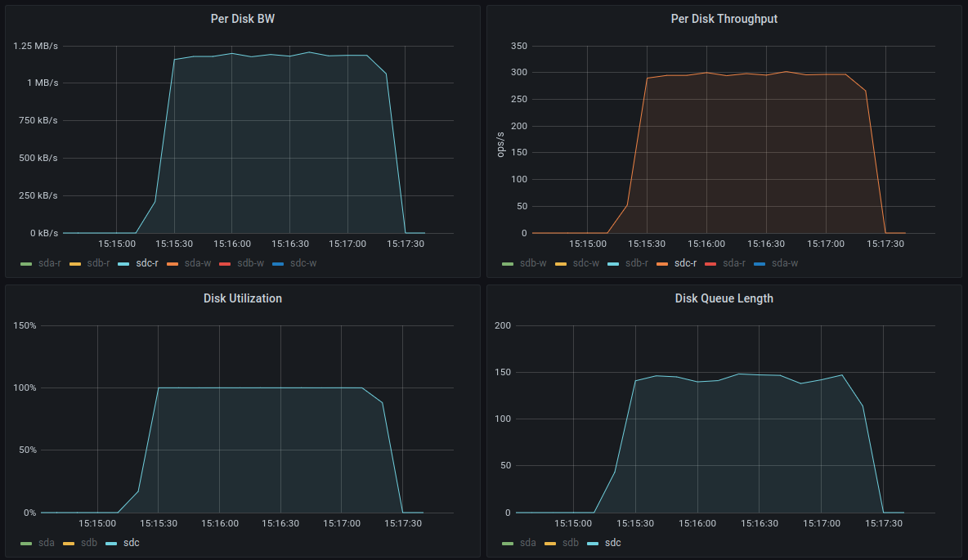
Task: Open the Per Disk Throughput panel title menu
Action: pos(724,19)
